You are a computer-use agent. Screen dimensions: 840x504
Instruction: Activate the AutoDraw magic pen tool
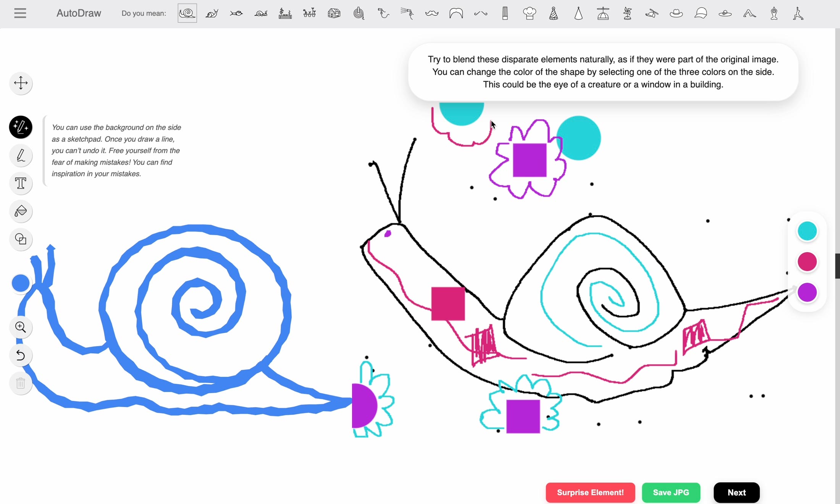pyautogui.click(x=21, y=127)
